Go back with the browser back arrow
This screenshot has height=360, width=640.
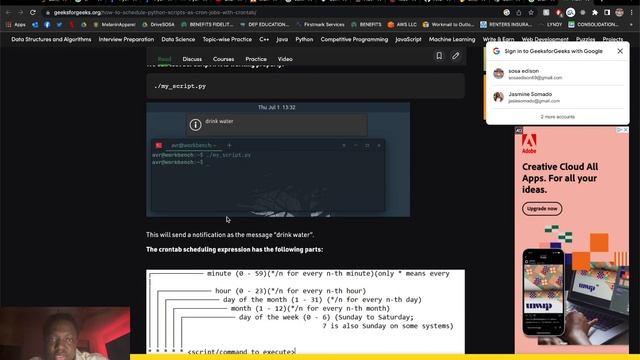(x=8, y=13)
